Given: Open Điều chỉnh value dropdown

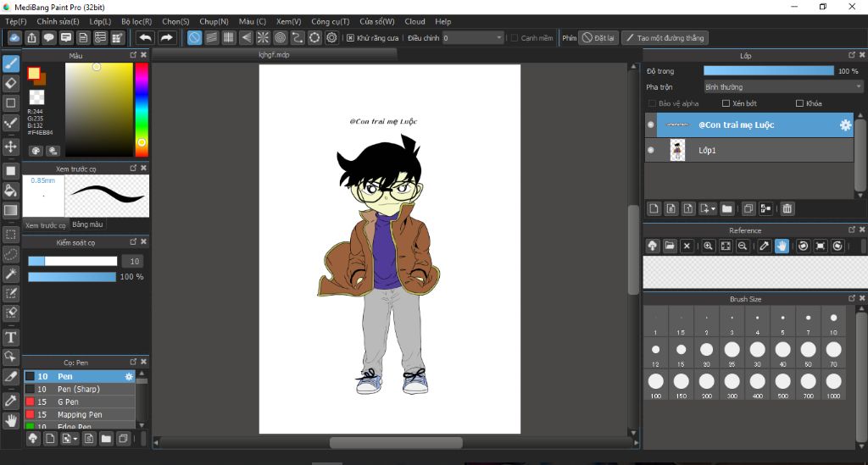Looking at the screenshot, I should click(x=473, y=38).
